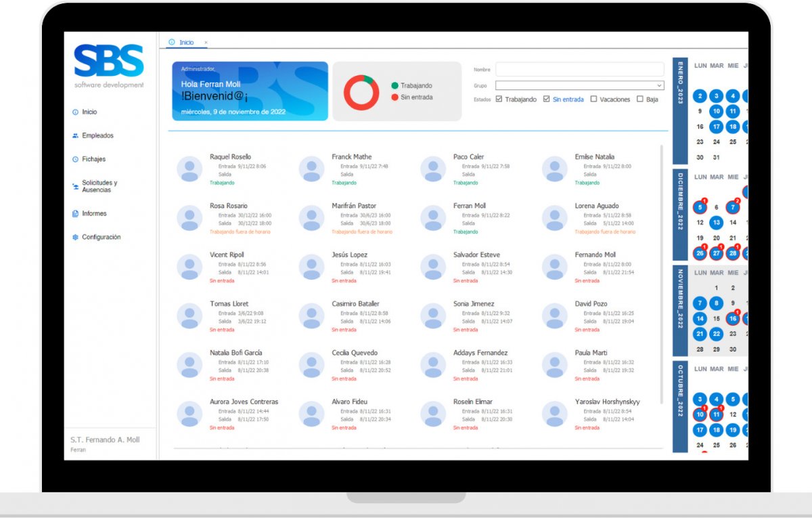Click the donut chart of work status
This screenshot has width=812, height=518.
[x=361, y=92]
